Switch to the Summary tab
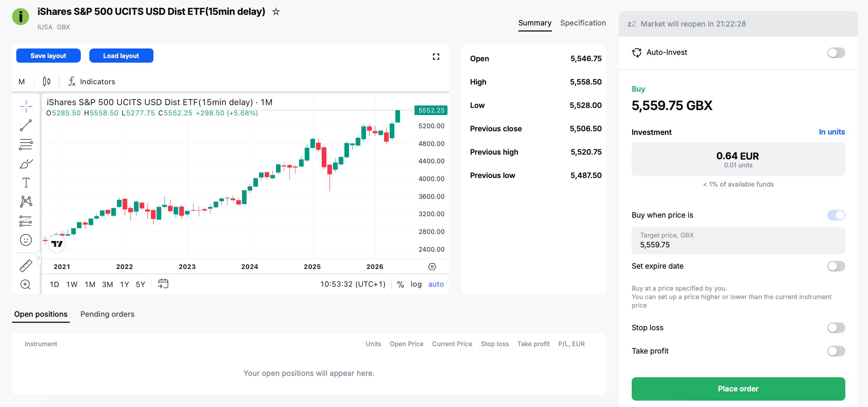Viewport: 868px width, 407px height. (535, 23)
